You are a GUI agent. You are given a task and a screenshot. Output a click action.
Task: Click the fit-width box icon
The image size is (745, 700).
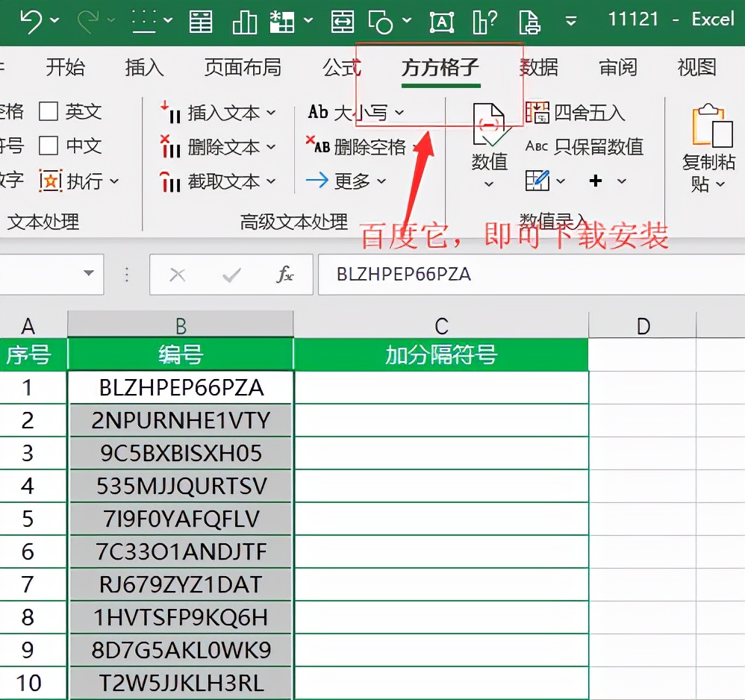click(x=343, y=22)
